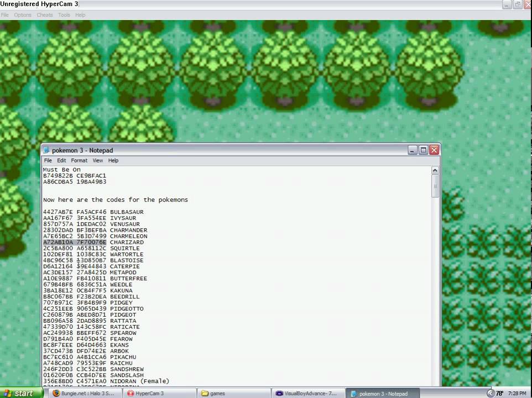
Task: Click master code line B749822B CE9BFAC1
Action: click(75, 176)
